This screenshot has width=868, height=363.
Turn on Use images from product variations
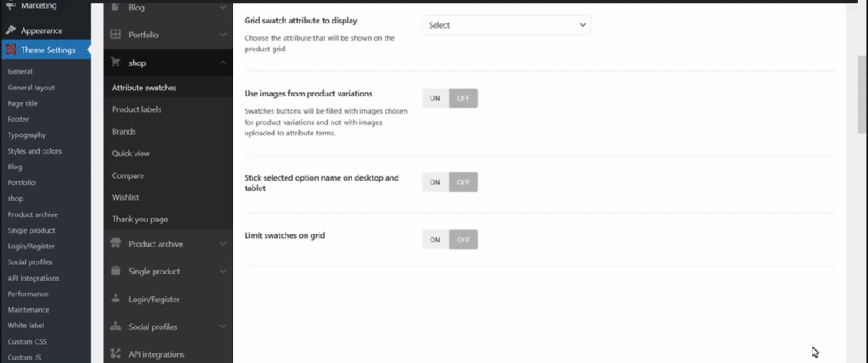[x=435, y=98]
